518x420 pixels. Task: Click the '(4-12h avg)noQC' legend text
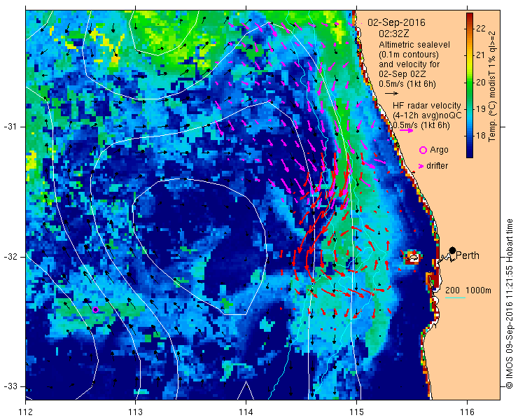coord(427,115)
